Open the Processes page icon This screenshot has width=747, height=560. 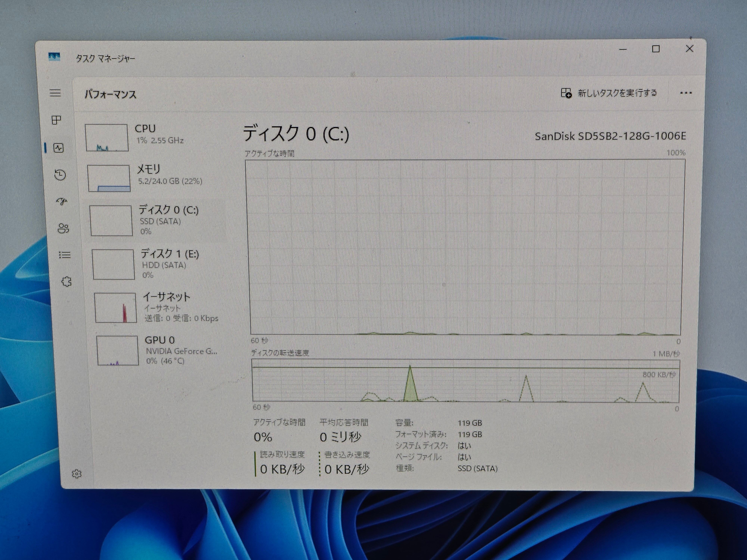coord(56,120)
